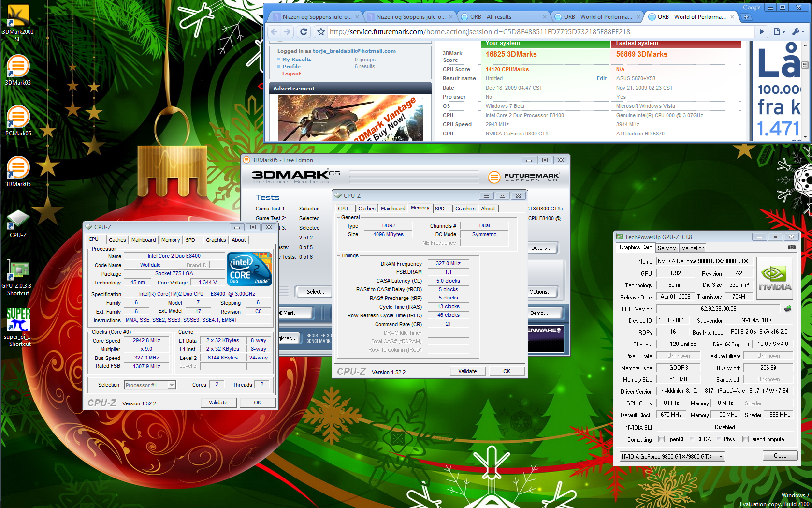Screen dimensions: 812x508
Task: Open the browser page menu
Action: pyautogui.click(x=779, y=32)
